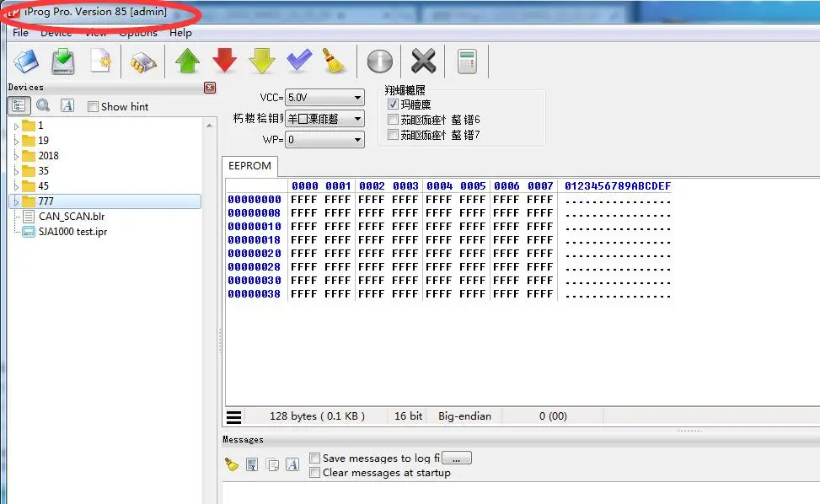Toggle the Show hint checkbox
Viewport: 820px width, 504px height.
pyautogui.click(x=93, y=107)
